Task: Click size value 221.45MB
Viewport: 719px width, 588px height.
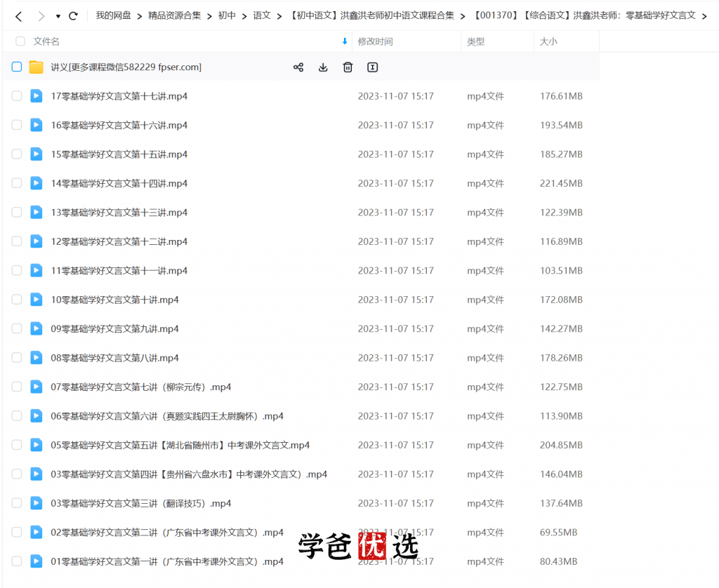Action: click(x=561, y=183)
